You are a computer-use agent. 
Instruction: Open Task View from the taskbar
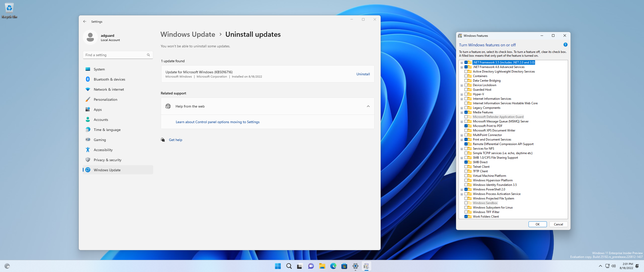pos(300,266)
